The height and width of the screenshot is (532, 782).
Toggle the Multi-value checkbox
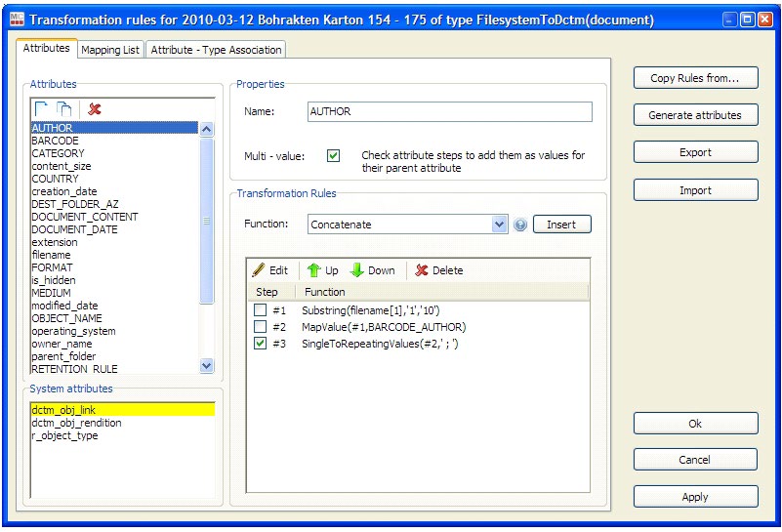coord(333,156)
